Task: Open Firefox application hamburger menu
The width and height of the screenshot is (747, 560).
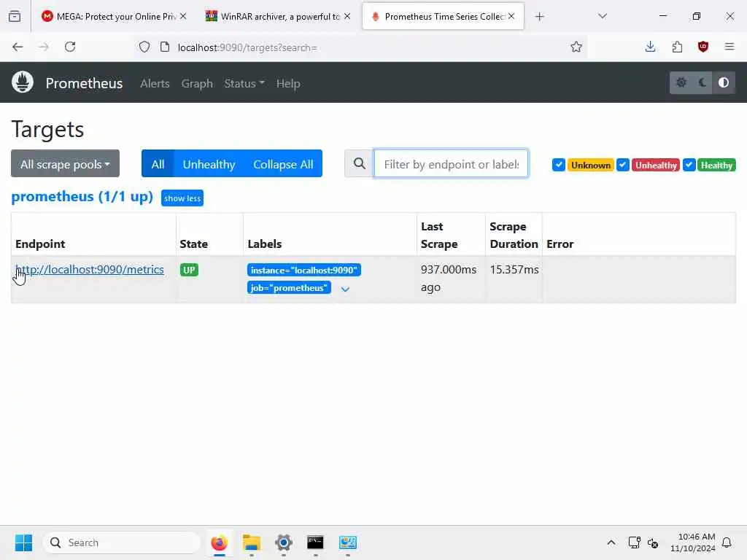Action: [729, 47]
